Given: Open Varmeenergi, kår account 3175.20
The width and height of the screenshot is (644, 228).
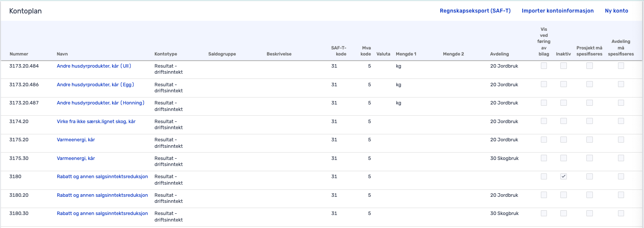Looking at the screenshot, I should coord(76,140).
